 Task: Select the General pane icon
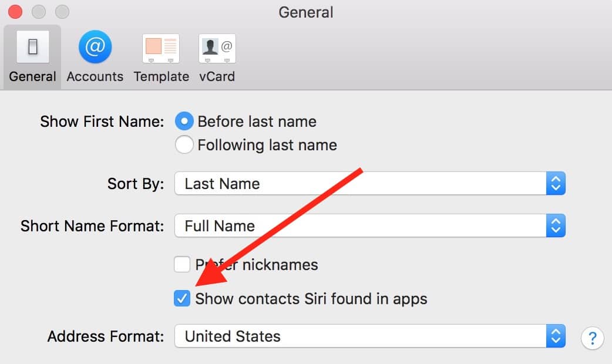[x=33, y=47]
